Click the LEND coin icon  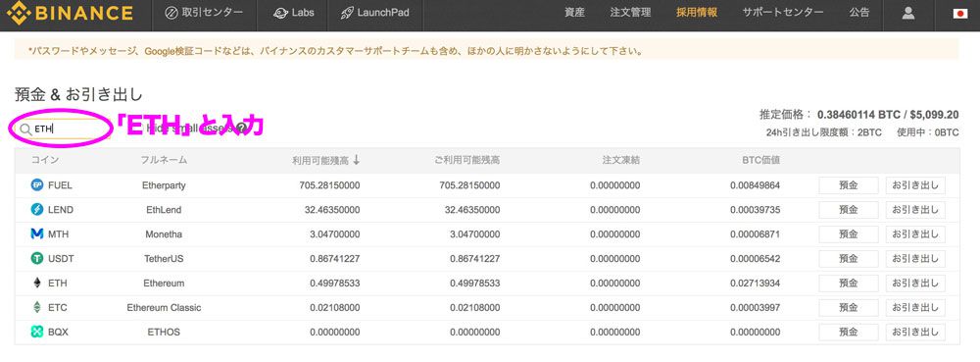click(37, 209)
